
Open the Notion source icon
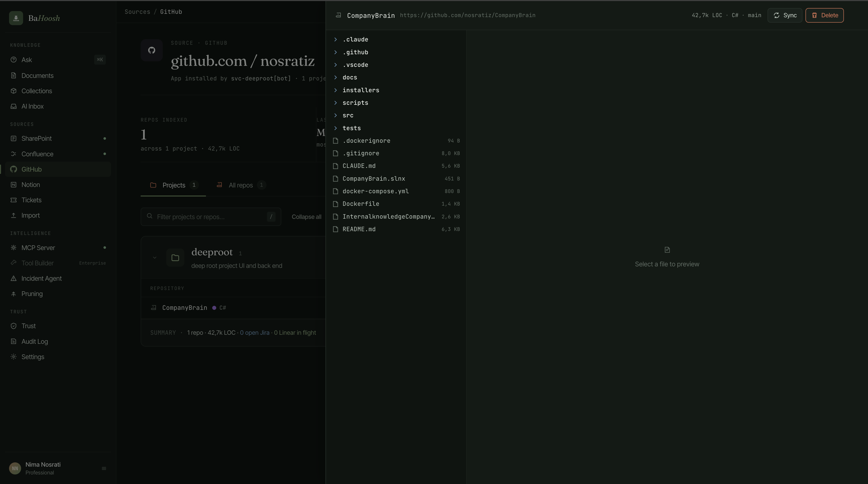(x=14, y=185)
